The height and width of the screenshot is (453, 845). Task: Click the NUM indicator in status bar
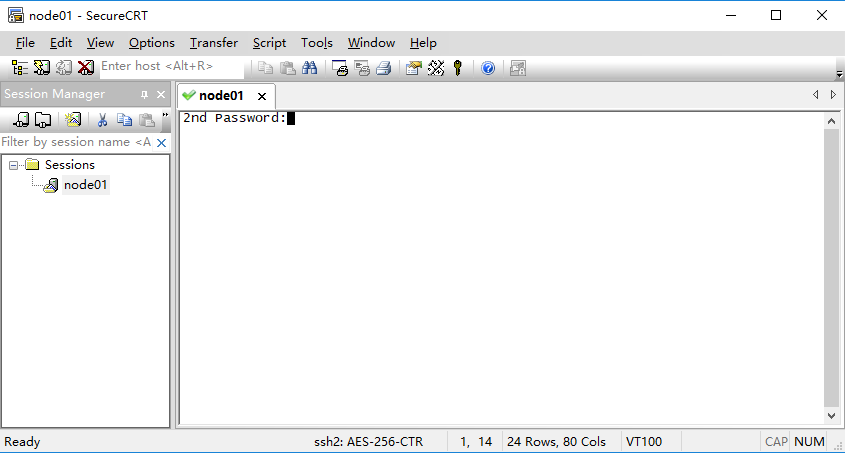pos(809,442)
